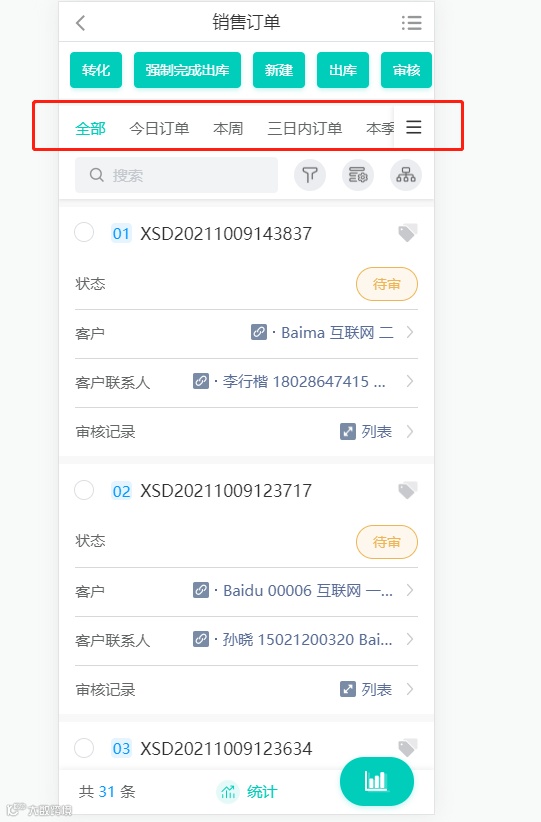Click the 新建 button

click(x=279, y=70)
